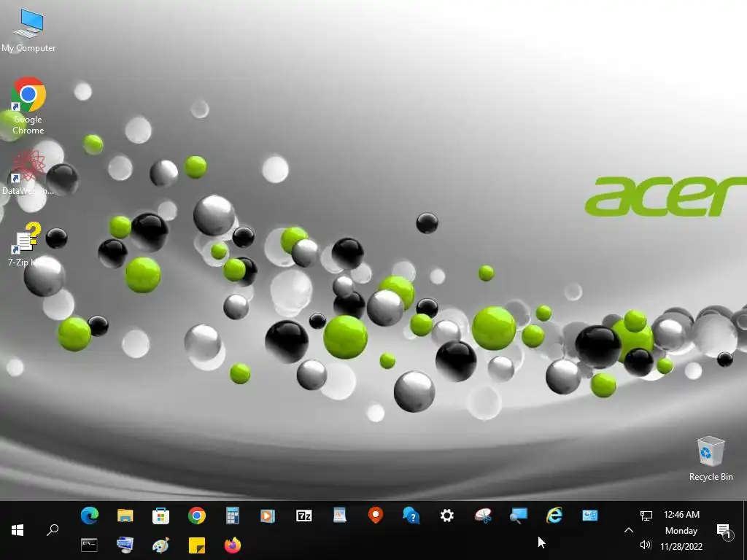Screen dimensions: 747x560
Task: Open taskbar search magnifier
Action: tap(53, 530)
